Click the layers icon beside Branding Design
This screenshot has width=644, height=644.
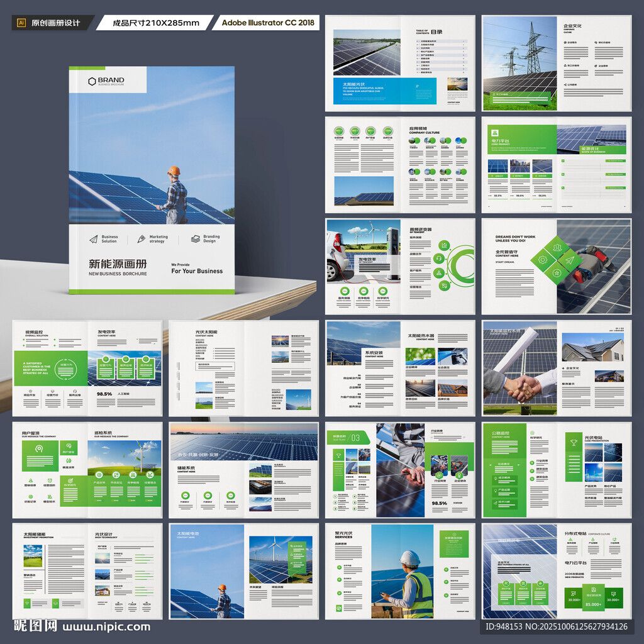[x=196, y=239]
